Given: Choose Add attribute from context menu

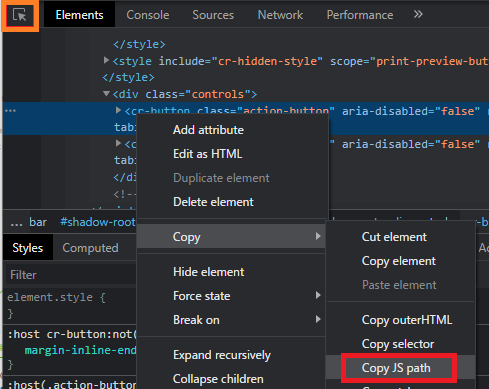Looking at the screenshot, I should point(208,130).
